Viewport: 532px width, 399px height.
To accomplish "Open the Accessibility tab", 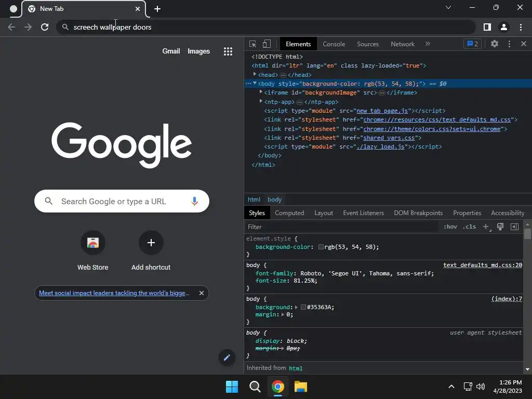I will click(x=508, y=213).
